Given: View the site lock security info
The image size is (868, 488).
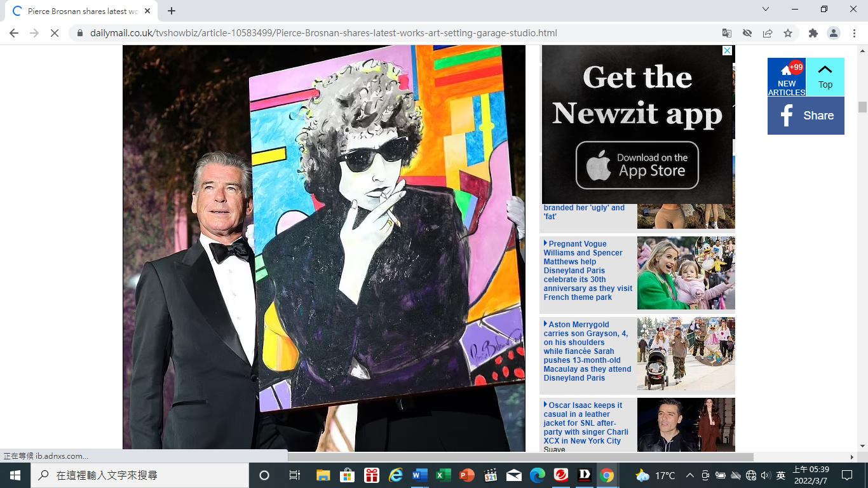Looking at the screenshot, I should (x=80, y=33).
